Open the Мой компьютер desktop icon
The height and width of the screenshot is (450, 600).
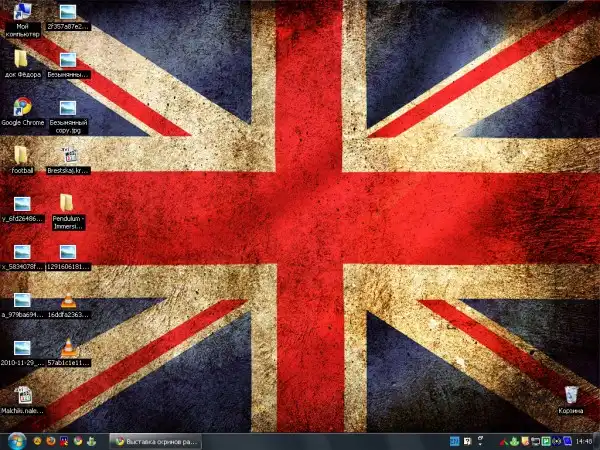[x=22, y=13]
